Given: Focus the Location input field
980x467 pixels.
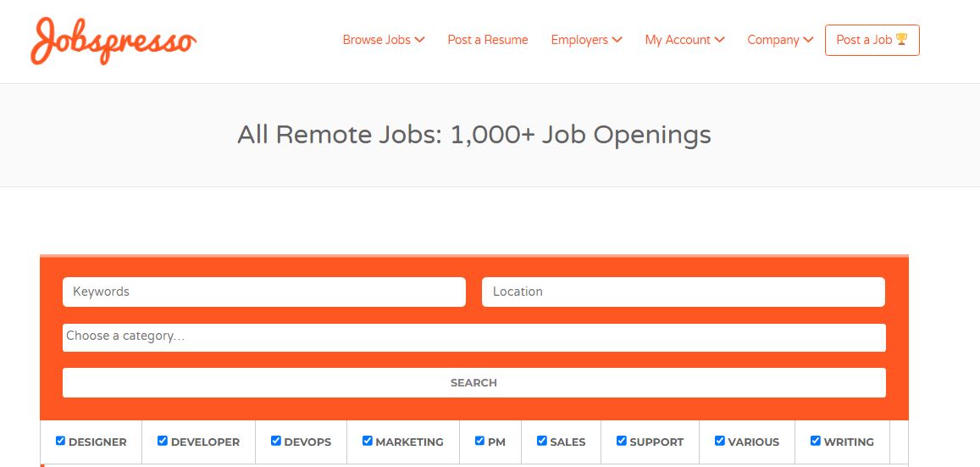Looking at the screenshot, I should pos(684,292).
